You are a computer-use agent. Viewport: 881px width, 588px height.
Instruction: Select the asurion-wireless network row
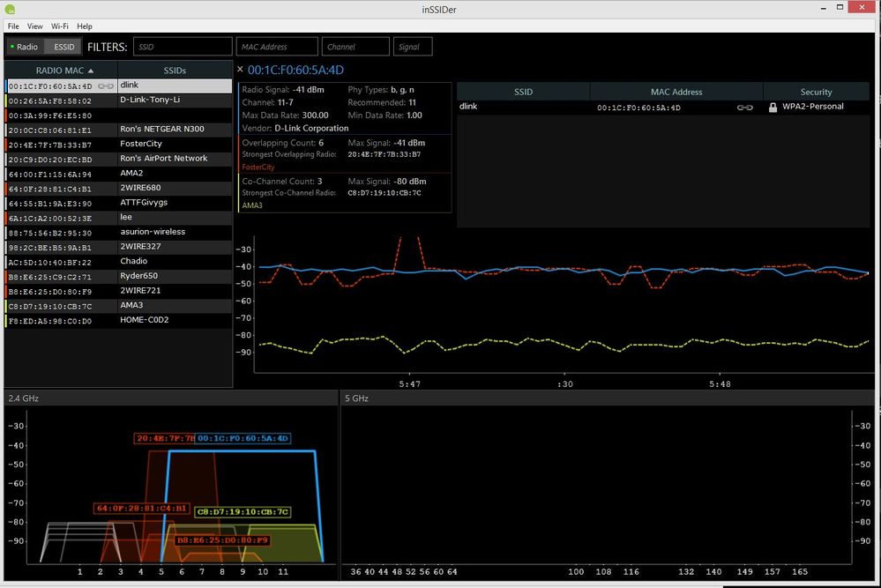(x=118, y=233)
